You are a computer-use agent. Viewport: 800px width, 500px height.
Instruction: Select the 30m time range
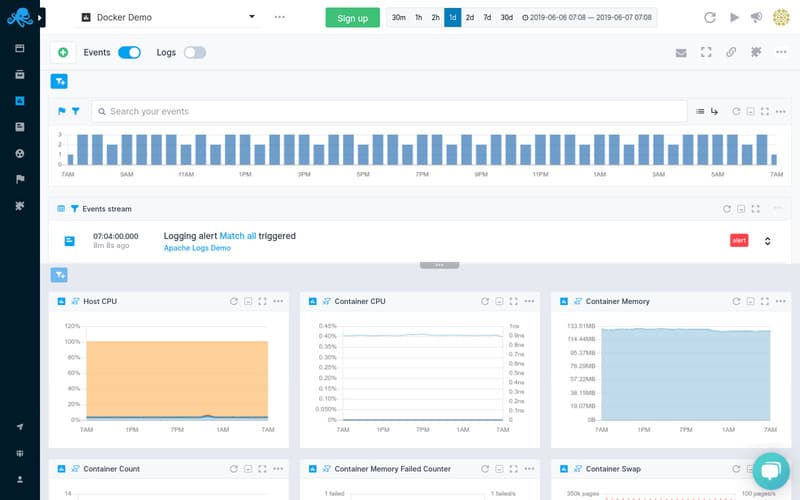[x=398, y=17]
